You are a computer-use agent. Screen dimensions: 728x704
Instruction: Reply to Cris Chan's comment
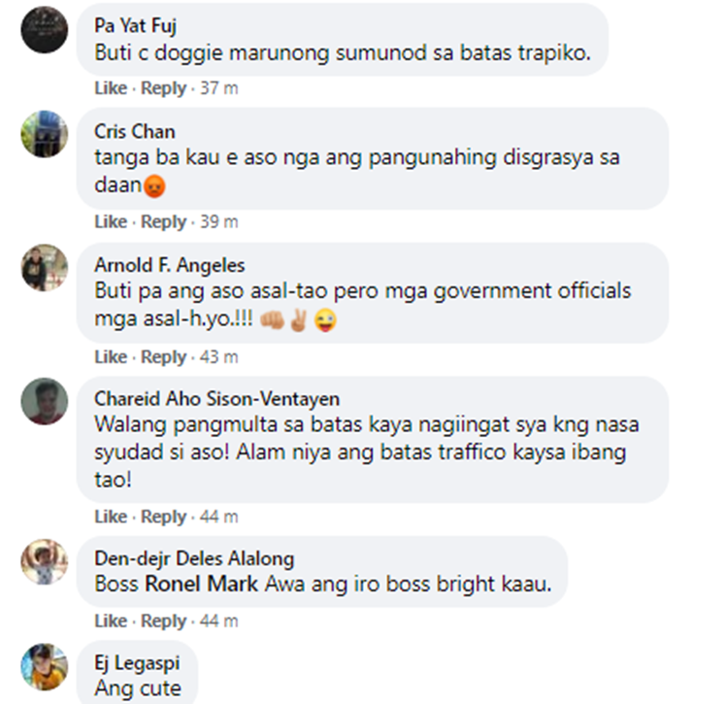(x=163, y=222)
